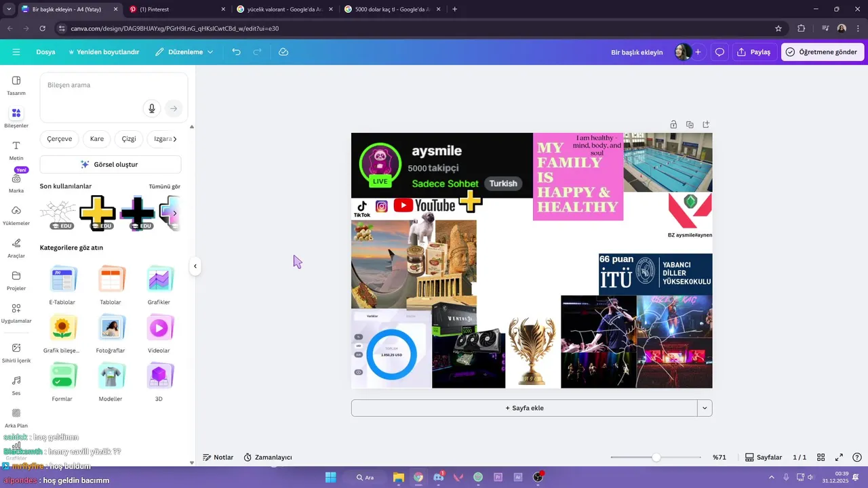
Task: Click the %71 zoom percentage
Action: click(x=719, y=457)
